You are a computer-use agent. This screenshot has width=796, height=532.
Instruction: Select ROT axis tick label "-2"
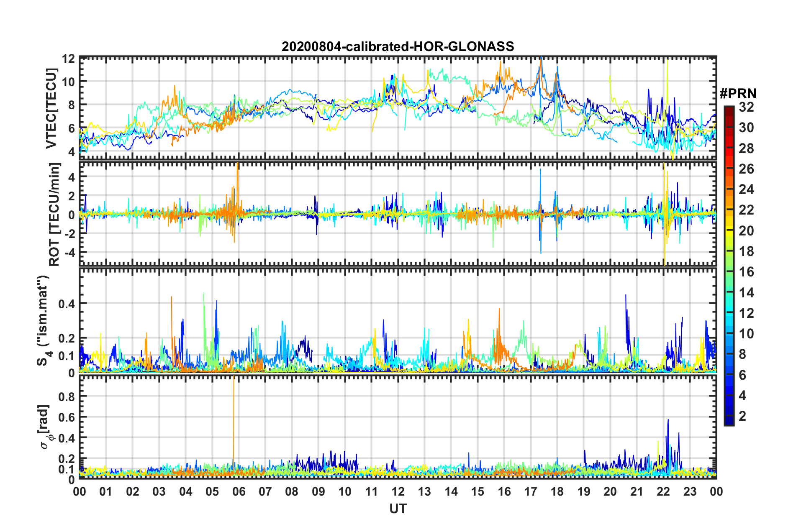tap(69, 234)
